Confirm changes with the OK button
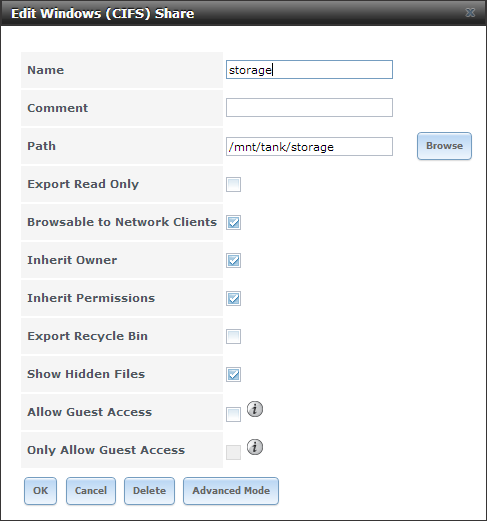 coord(40,491)
